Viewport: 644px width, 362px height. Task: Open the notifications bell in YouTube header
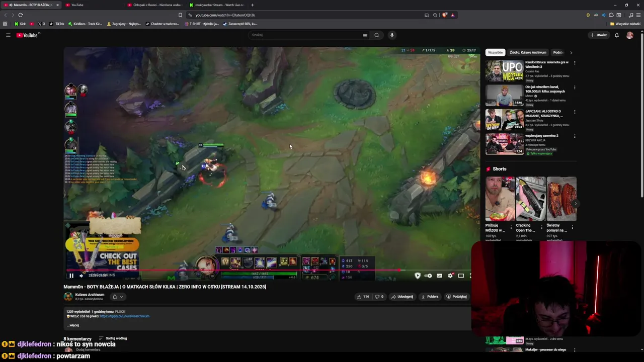(617, 35)
